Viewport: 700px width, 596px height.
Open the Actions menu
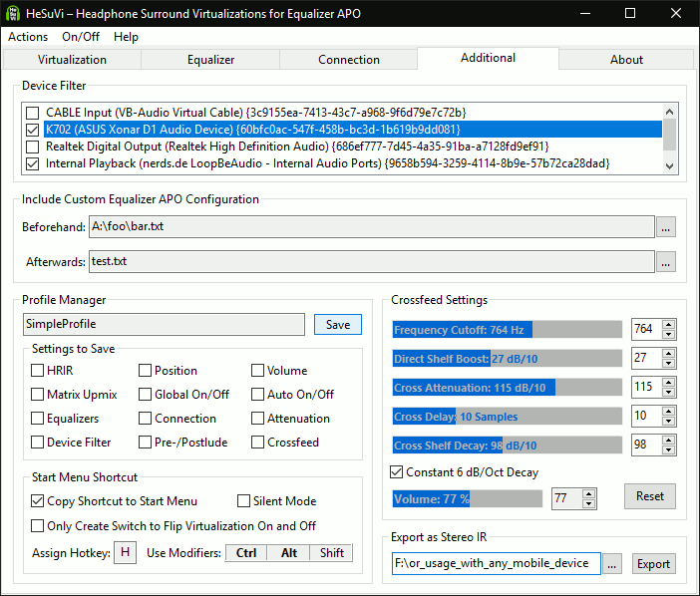coord(28,37)
